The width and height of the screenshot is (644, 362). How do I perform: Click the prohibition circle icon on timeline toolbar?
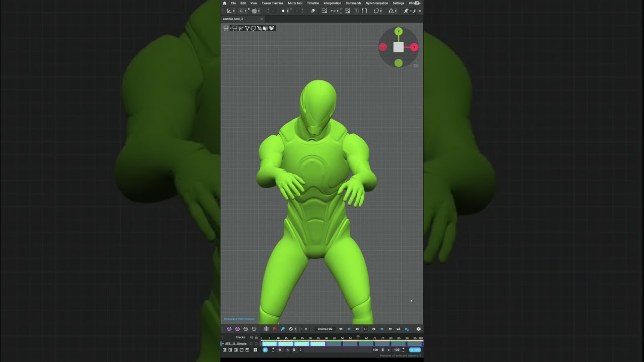coord(291,329)
